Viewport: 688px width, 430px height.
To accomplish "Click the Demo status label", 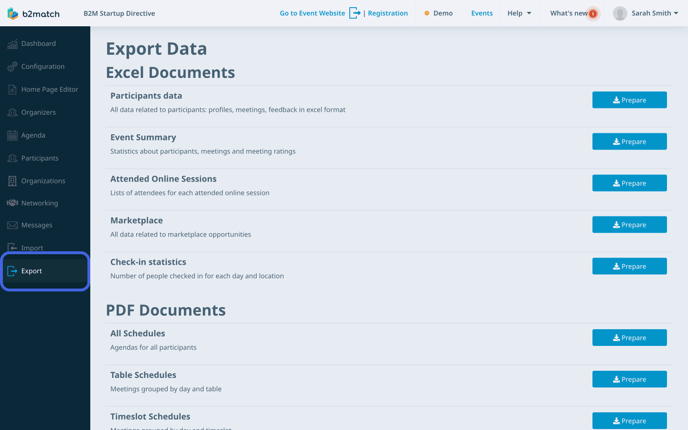I will [443, 13].
